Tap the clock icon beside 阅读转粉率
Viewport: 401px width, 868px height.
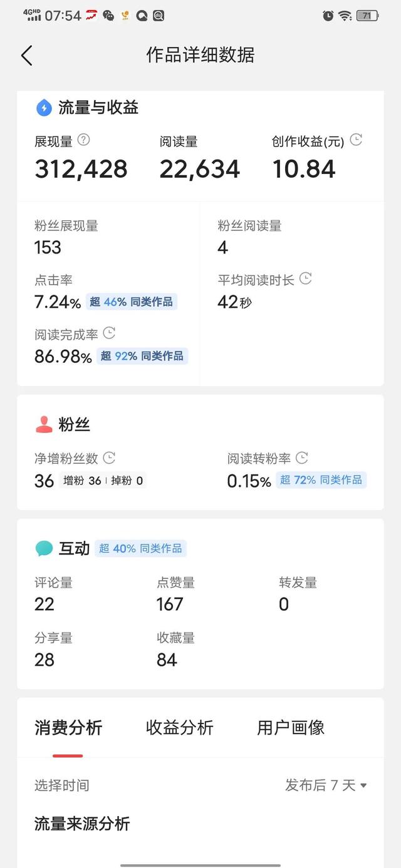point(301,458)
